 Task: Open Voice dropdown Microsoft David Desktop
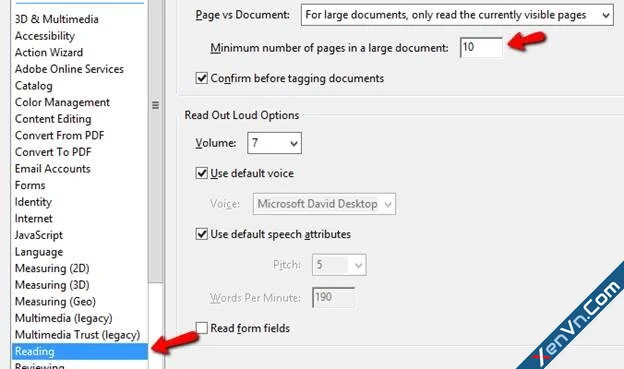point(324,204)
